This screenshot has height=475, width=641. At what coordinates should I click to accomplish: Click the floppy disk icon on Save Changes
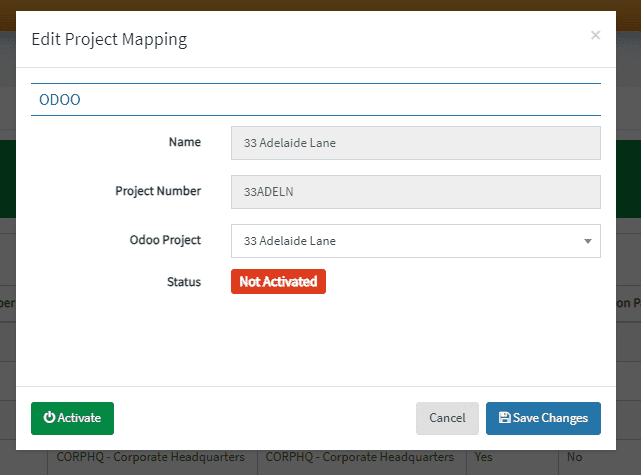click(504, 418)
